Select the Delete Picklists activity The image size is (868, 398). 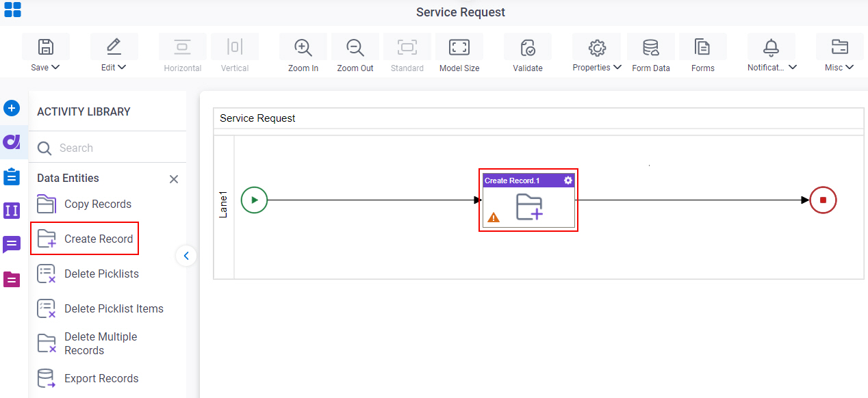(88, 274)
